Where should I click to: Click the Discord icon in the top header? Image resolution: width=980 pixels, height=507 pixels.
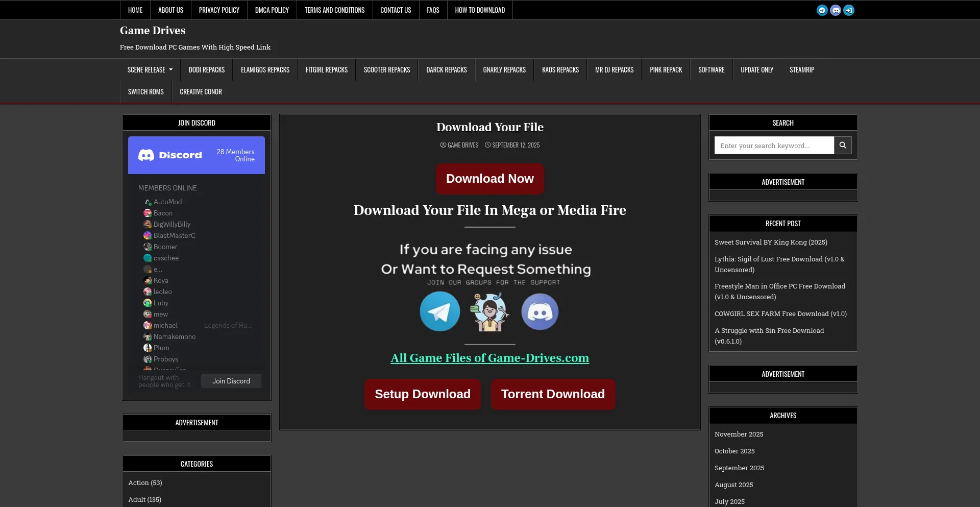tap(836, 10)
